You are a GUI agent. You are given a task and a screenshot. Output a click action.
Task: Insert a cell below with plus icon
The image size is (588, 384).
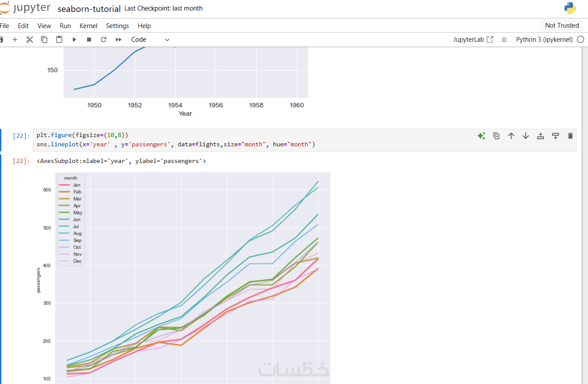pyautogui.click(x=14, y=40)
